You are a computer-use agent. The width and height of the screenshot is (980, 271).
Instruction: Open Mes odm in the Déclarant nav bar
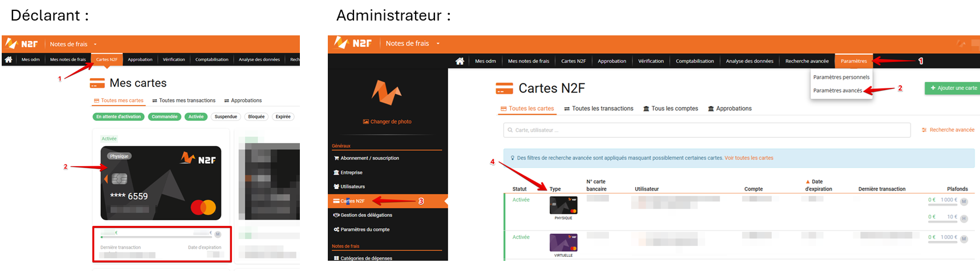(31, 59)
